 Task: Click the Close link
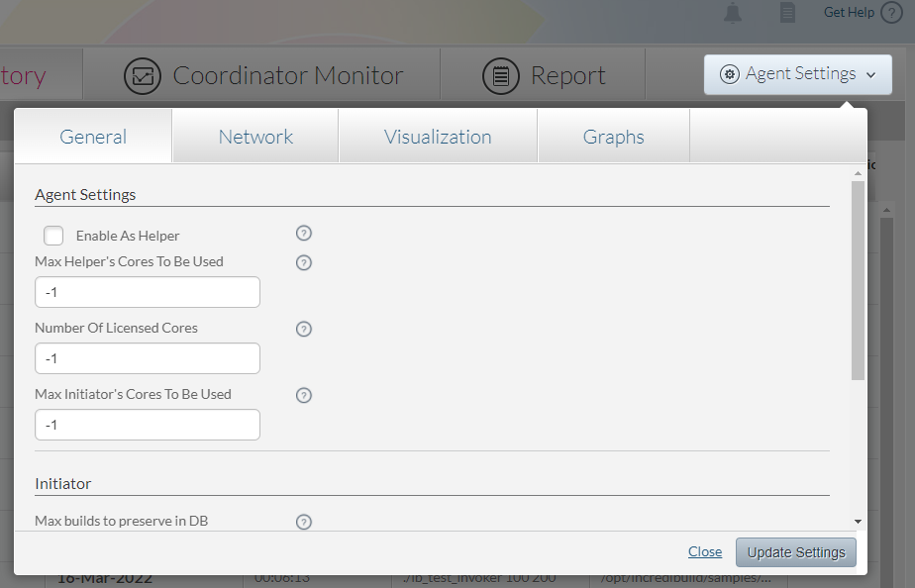[705, 552]
